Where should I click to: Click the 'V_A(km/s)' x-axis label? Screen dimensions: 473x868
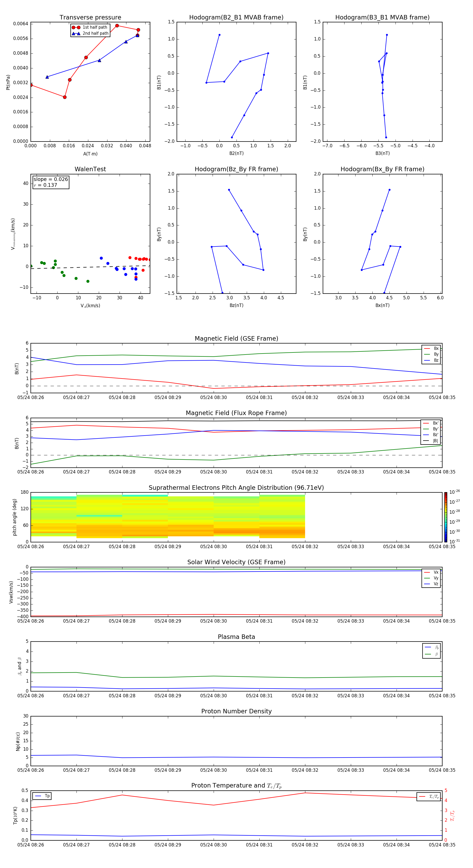tap(90, 306)
